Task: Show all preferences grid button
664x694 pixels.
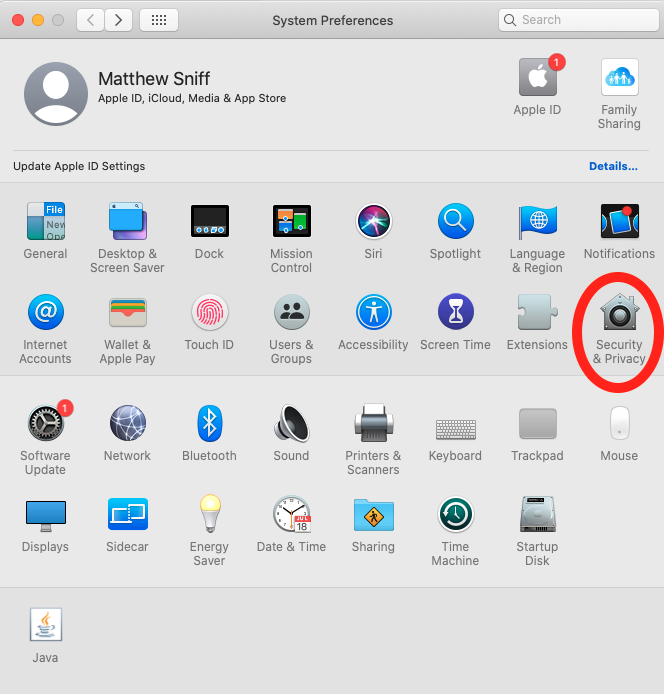Action: point(159,20)
